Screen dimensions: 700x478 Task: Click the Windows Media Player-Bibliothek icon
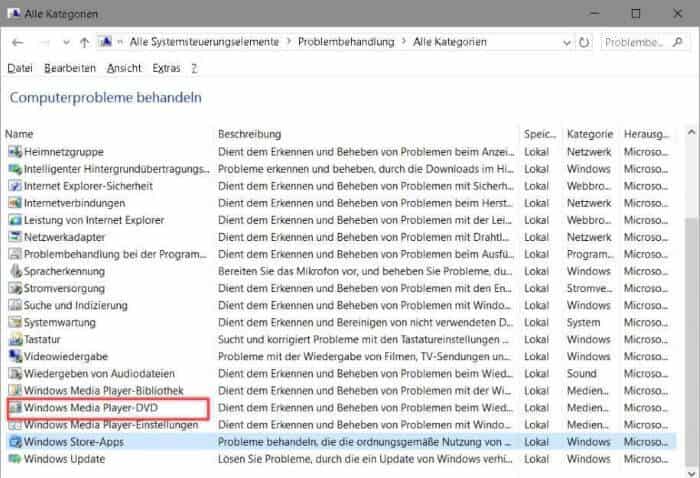[15, 390]
